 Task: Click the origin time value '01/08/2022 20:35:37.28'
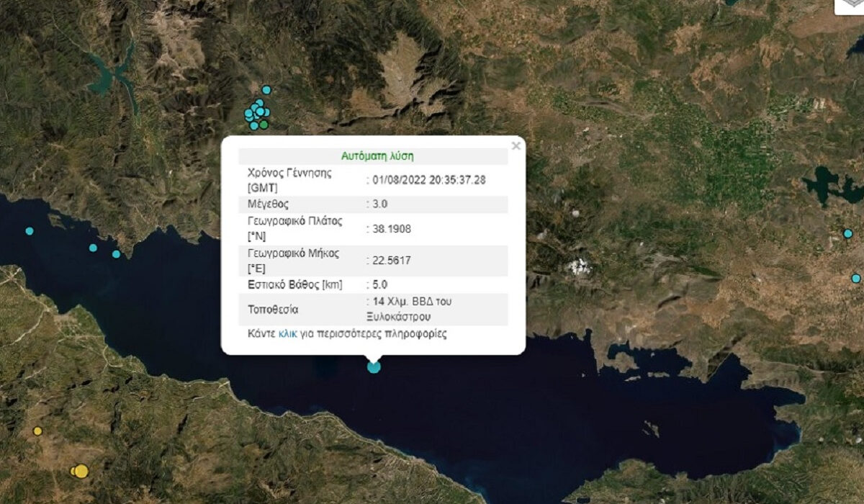(x=429, y=180)
